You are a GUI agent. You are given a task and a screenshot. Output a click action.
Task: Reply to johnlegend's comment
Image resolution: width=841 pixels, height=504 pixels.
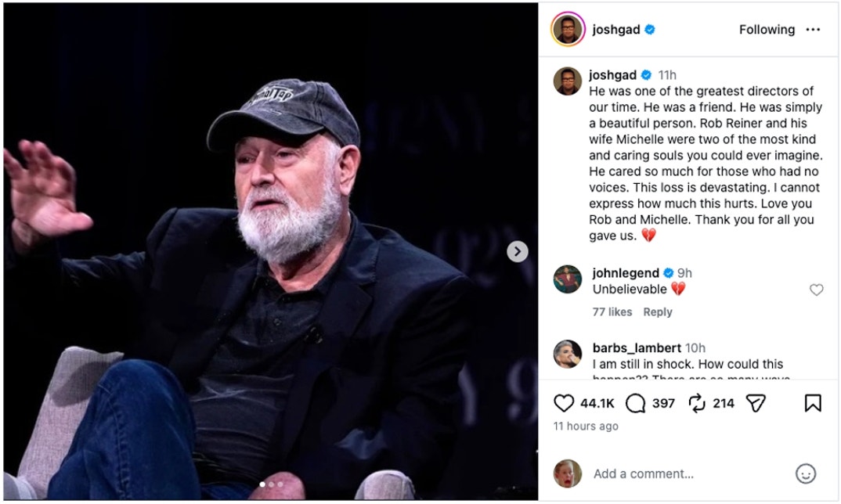[x=659, y=311]
